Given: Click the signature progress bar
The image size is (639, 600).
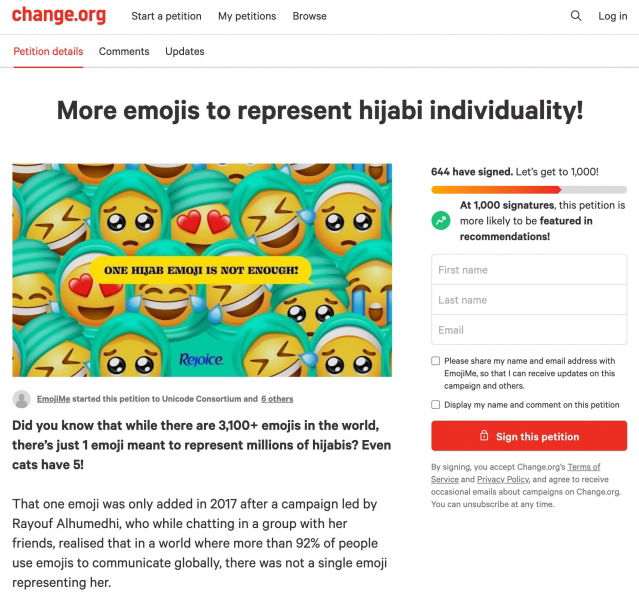Looking at the screenshot, I should tap(529, 189).
